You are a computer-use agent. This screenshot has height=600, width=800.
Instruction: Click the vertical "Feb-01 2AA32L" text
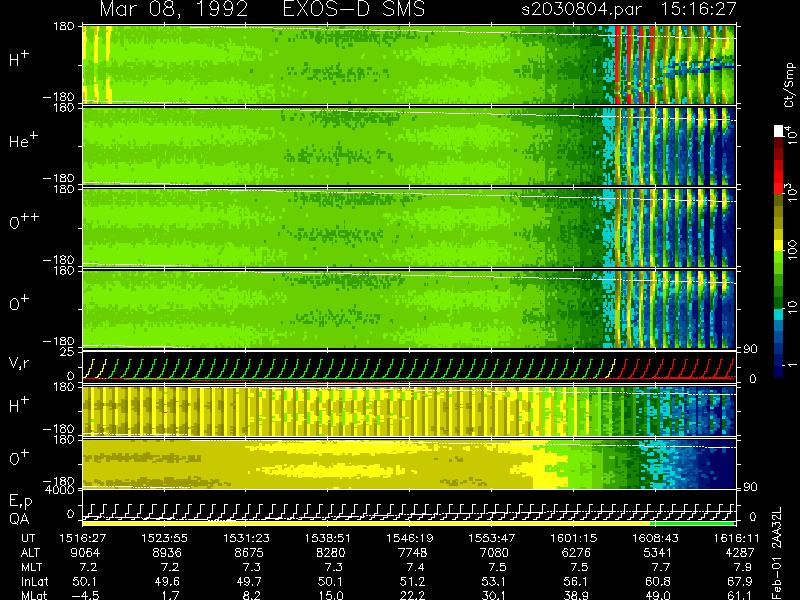pyautogui.click(x=777, y=553)
